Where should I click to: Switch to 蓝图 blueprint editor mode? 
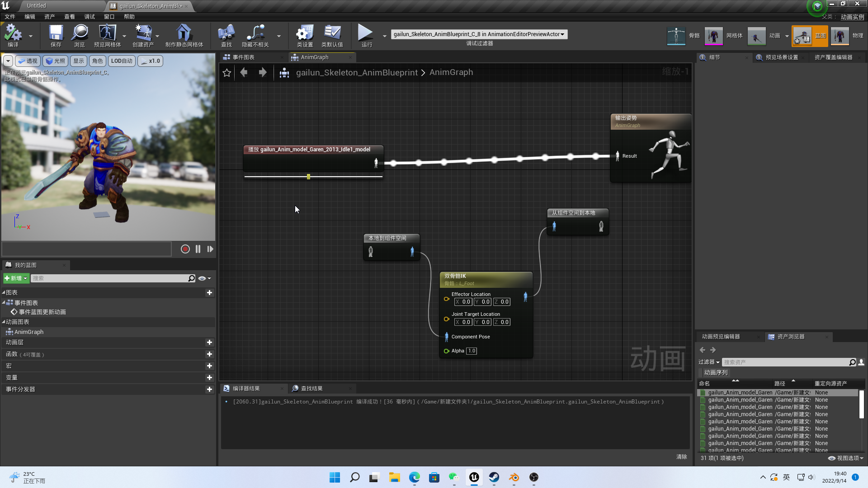[x=810, y=36]
